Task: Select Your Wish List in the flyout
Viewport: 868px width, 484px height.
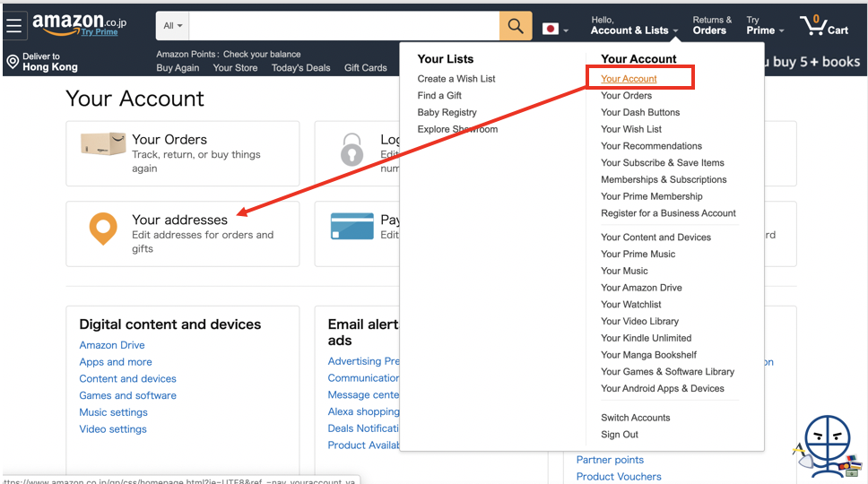Action: coord(631,129)
